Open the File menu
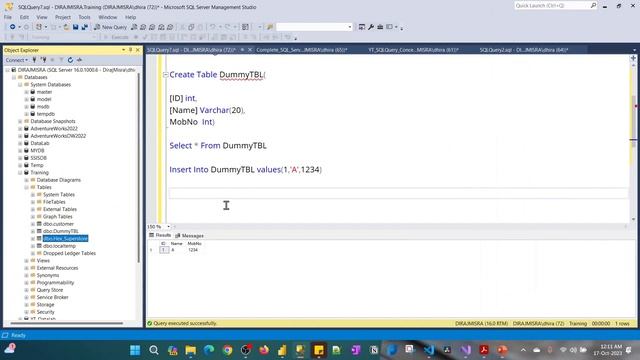The width and height of the screenshot is (640, 360). [8, 17]
